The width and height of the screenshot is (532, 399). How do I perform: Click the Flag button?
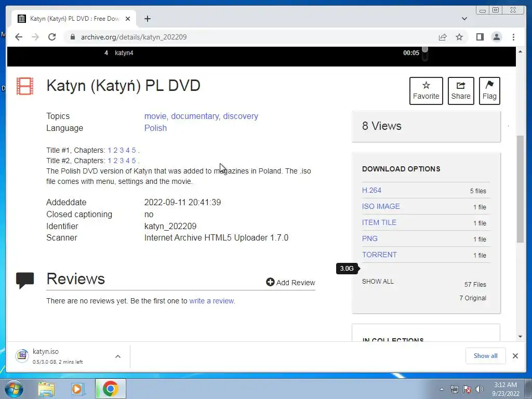[489, 90]
